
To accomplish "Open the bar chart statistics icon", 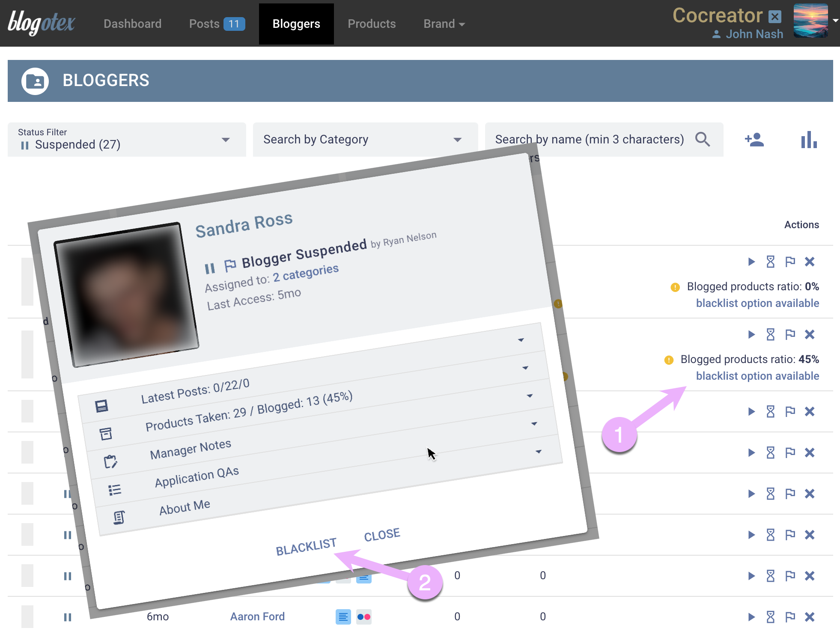I will tap(809, 140).
